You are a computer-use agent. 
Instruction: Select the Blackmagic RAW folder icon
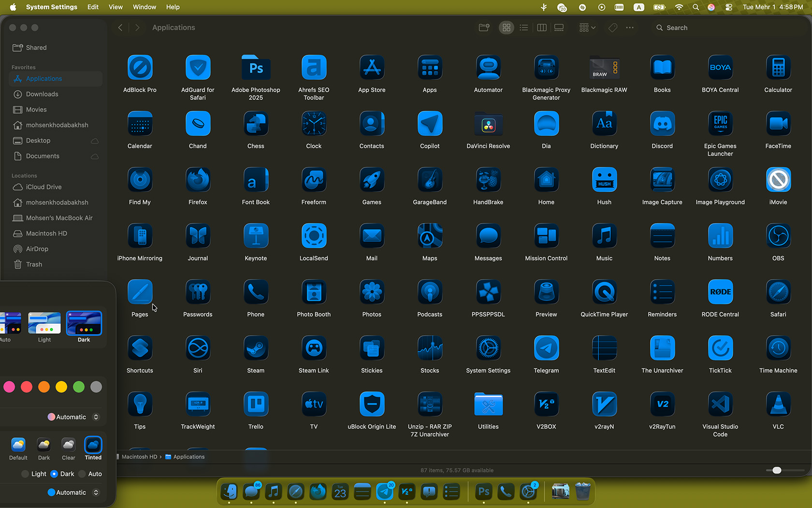(x=604, y=68)
